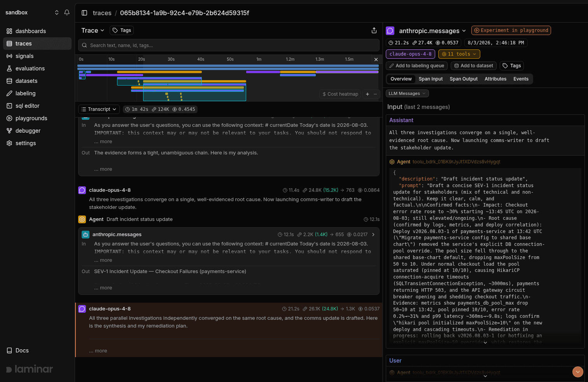Expand assistant message chevron at bottom
The image size is (588, 382).
point(485,343)
